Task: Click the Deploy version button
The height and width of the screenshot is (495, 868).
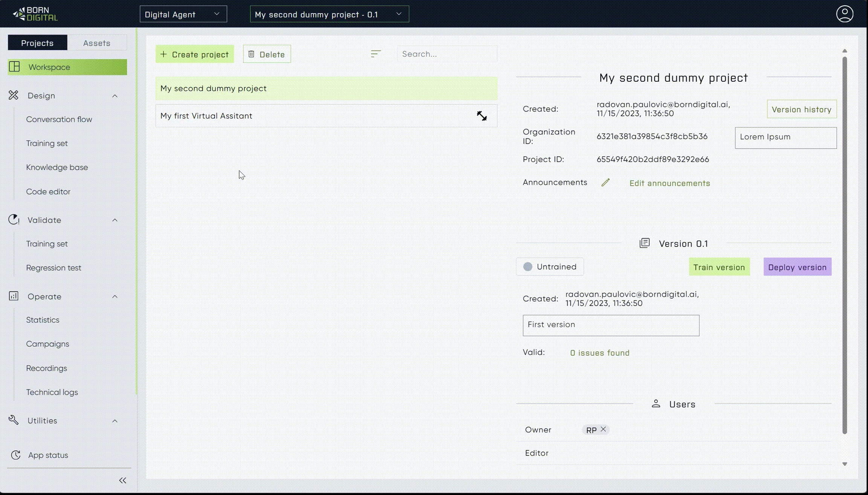Action: click(x=797, y=267)
